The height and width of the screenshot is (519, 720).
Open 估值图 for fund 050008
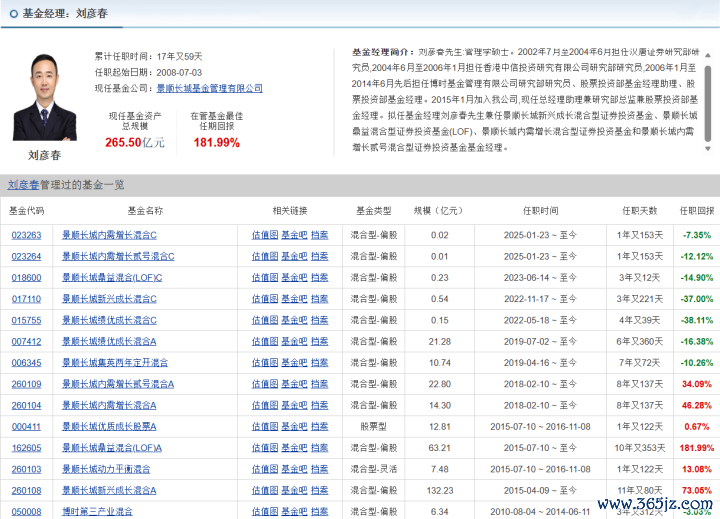point(265,512)
